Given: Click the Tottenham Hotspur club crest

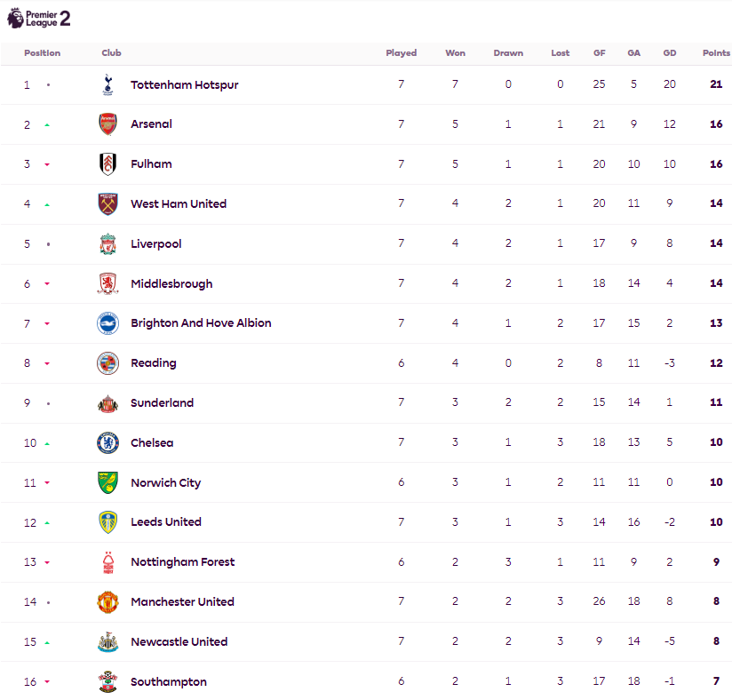Looking at the screenshot, I should coord(107,84).
